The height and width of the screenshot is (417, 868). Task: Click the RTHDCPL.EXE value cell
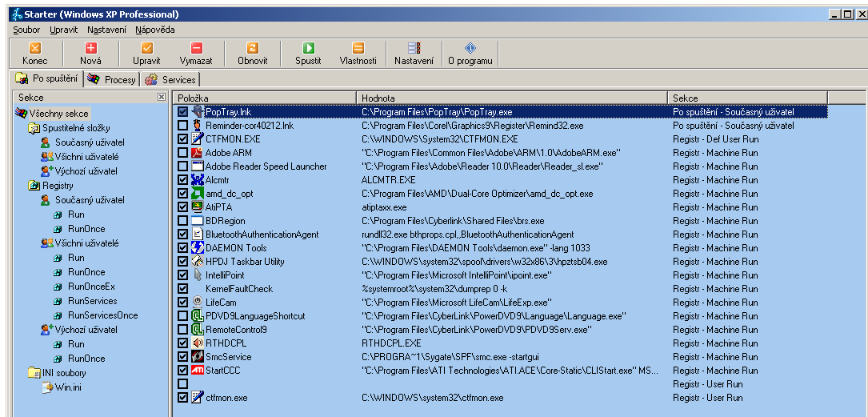pos(391,343)
